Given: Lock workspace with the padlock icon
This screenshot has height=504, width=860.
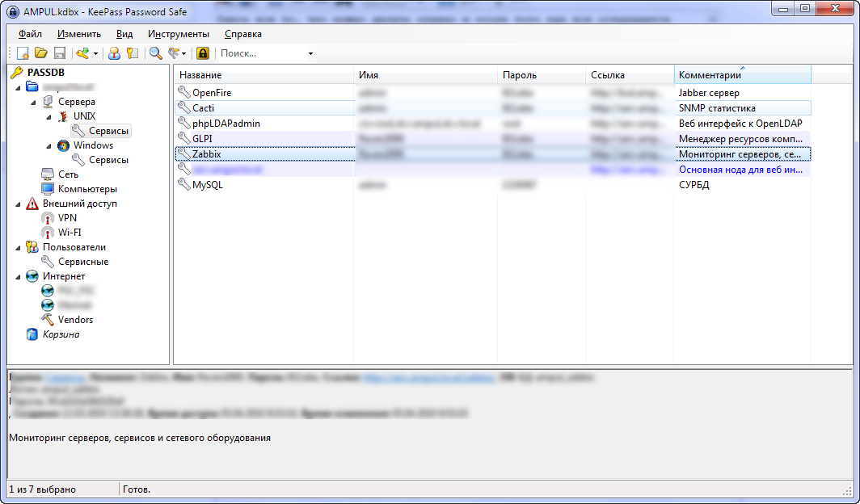Looking at the screenshot, I should tap(203, 53).
